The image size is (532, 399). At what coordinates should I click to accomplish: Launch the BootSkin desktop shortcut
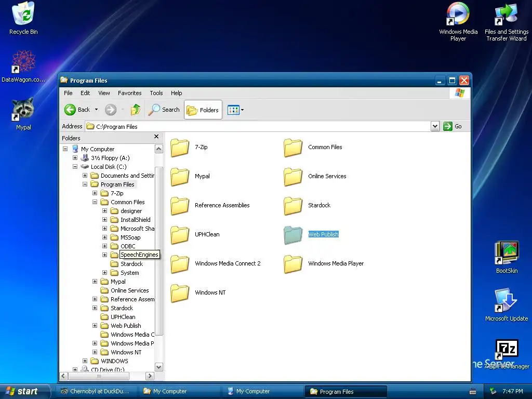(507, 258)
